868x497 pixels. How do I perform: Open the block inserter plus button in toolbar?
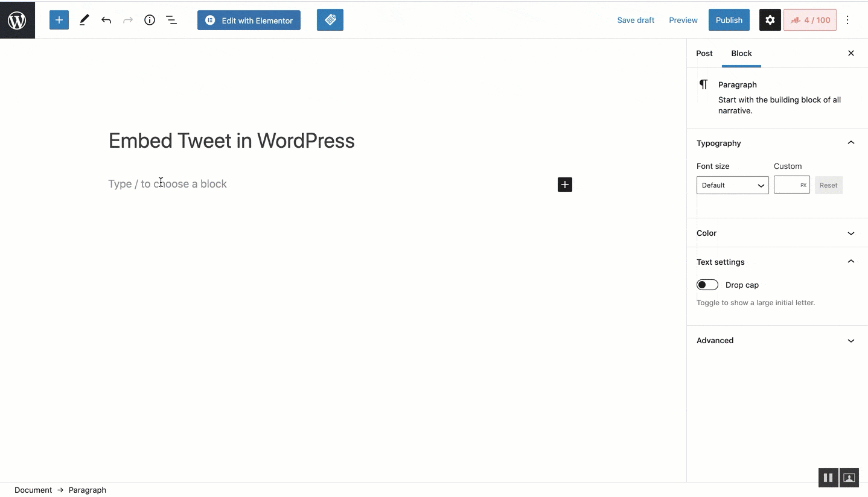[59, 20]
